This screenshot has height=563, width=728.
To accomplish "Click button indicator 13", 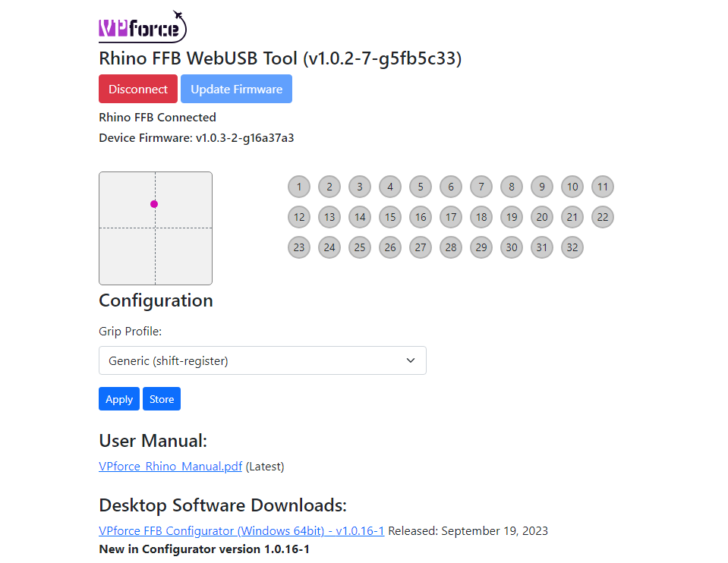I will [329, 217].
